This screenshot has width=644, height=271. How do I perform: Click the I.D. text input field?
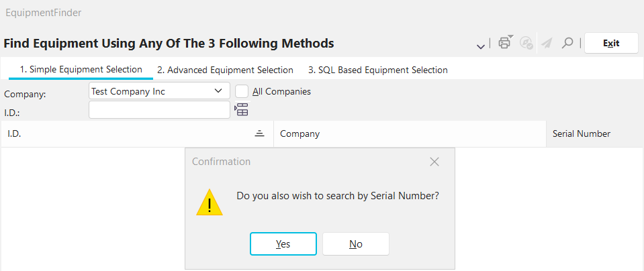(159, 110)
